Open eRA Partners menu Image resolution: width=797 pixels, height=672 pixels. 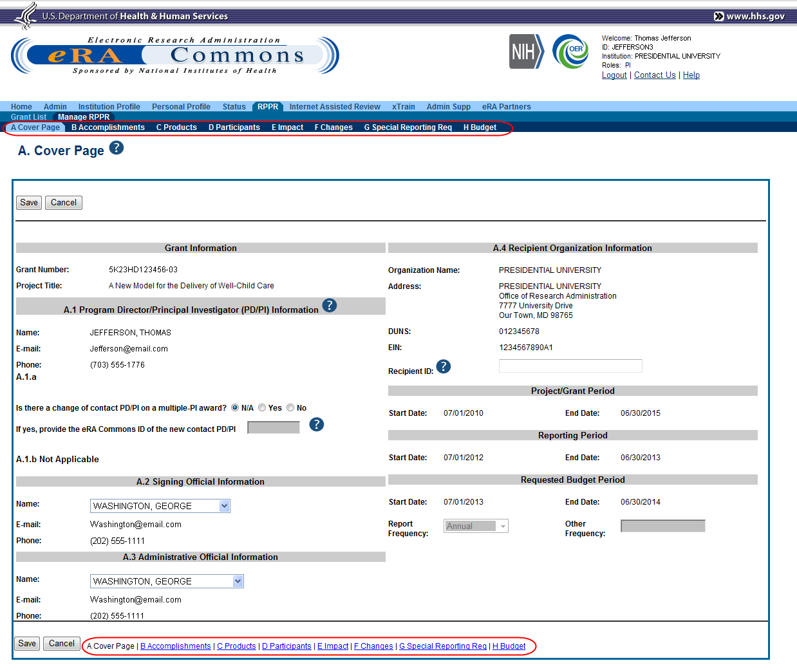507,107
